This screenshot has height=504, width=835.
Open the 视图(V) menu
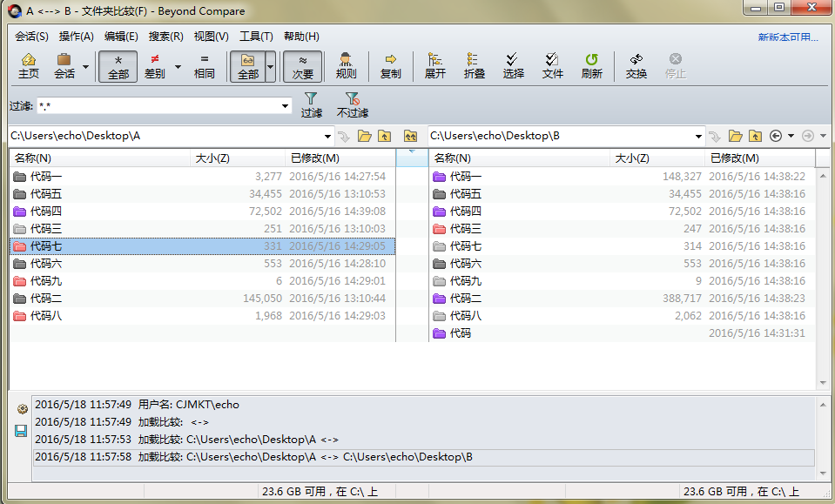click(x=211, y=37)
